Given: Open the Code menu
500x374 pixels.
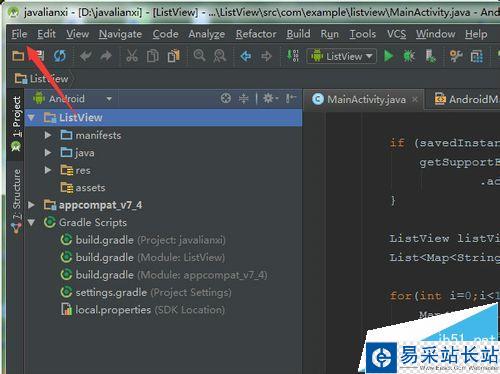Looking at the screenshot, I should point(165,34).
